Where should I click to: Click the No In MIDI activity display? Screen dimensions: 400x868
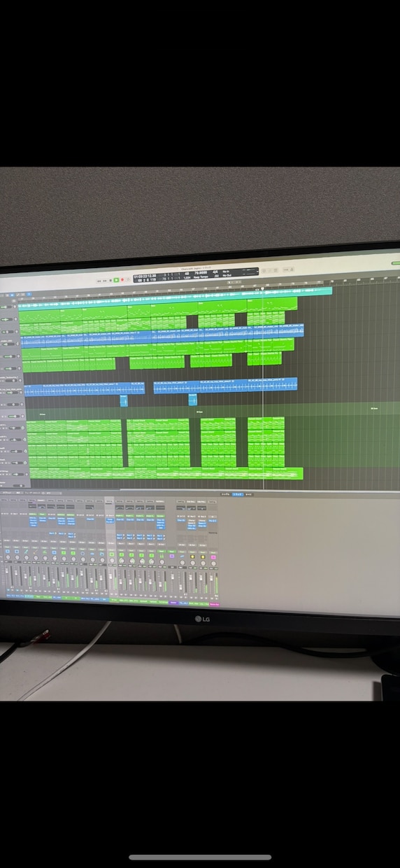pos(226,273)
